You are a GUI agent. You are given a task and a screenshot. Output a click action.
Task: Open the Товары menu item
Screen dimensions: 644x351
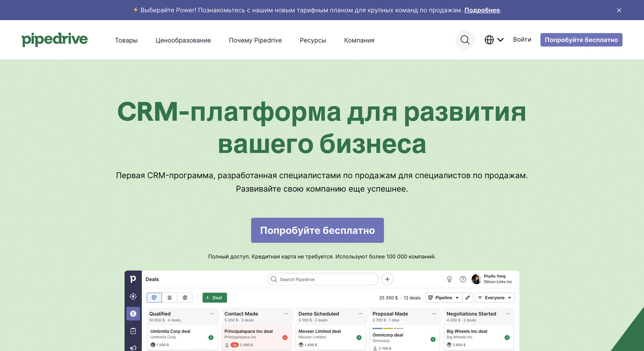click(126, 40)
